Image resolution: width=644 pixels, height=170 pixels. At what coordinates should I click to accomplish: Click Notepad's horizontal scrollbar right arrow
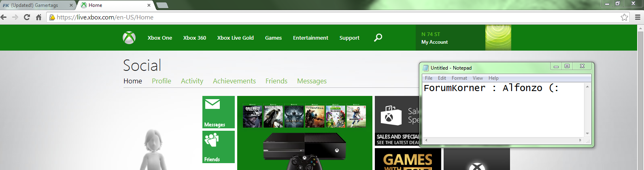(580, 140)
